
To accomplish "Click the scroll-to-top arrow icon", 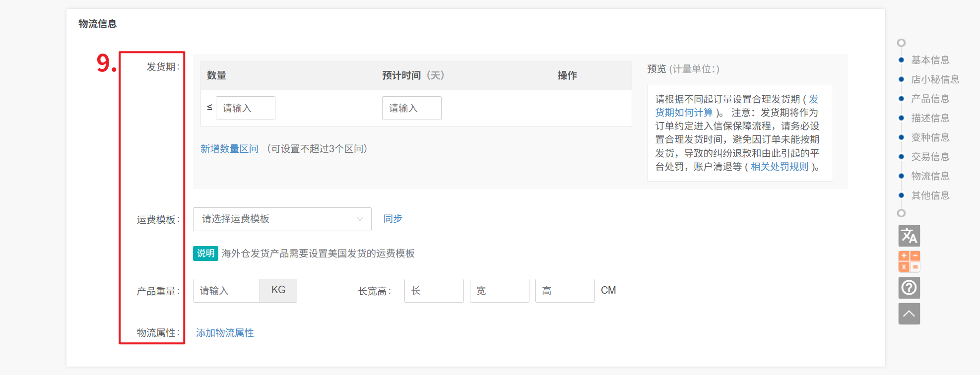I will (x=909, y=313).
